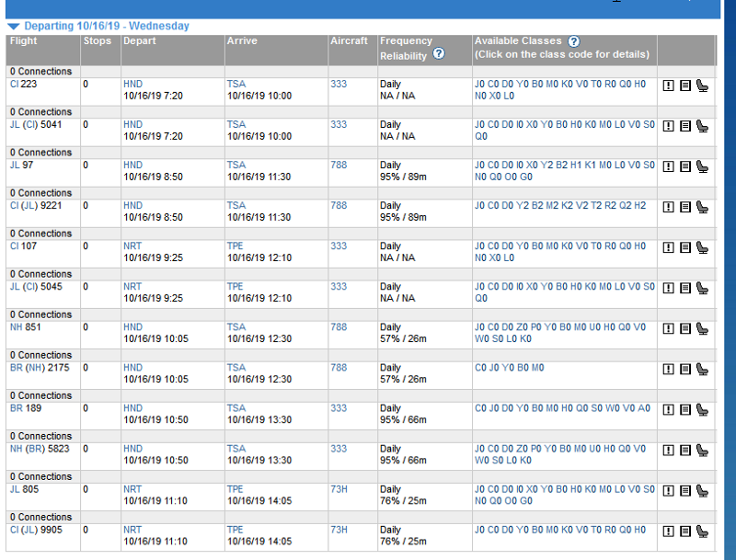
Task: Open flight details list for NH (BR) 5823
Action: coord(685,451)
